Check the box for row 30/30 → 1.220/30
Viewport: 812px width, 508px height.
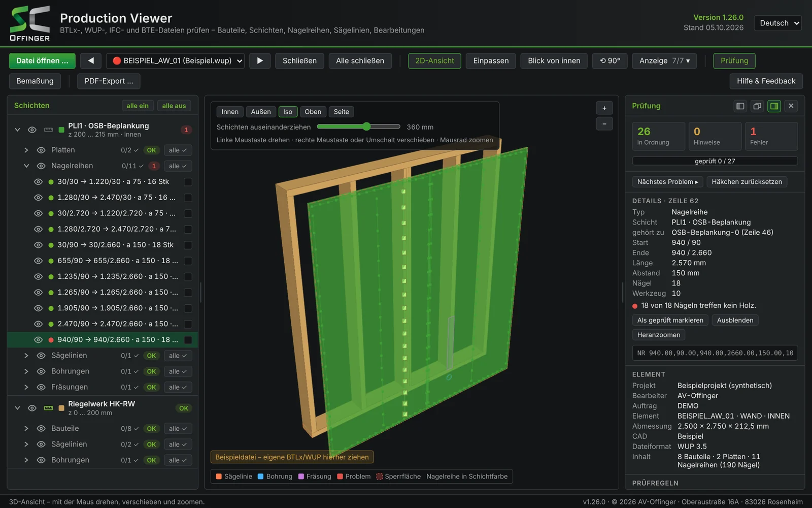[x=188, y=182]
